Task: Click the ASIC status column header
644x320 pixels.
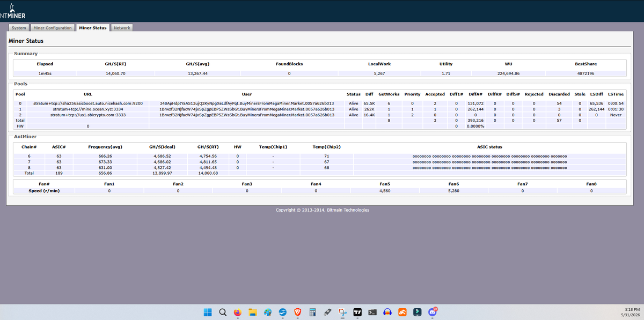Action: (489, 146)
